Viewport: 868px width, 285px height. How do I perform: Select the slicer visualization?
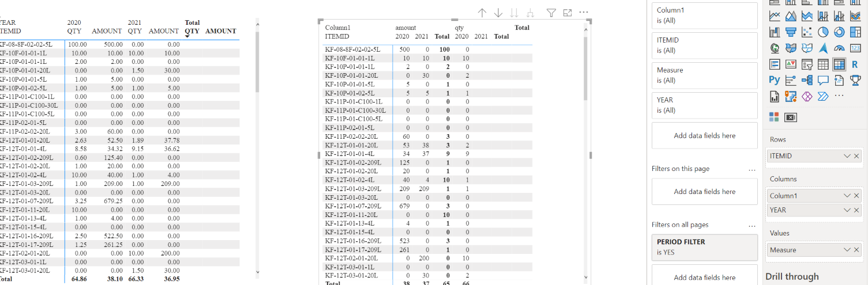coord(807,64)
